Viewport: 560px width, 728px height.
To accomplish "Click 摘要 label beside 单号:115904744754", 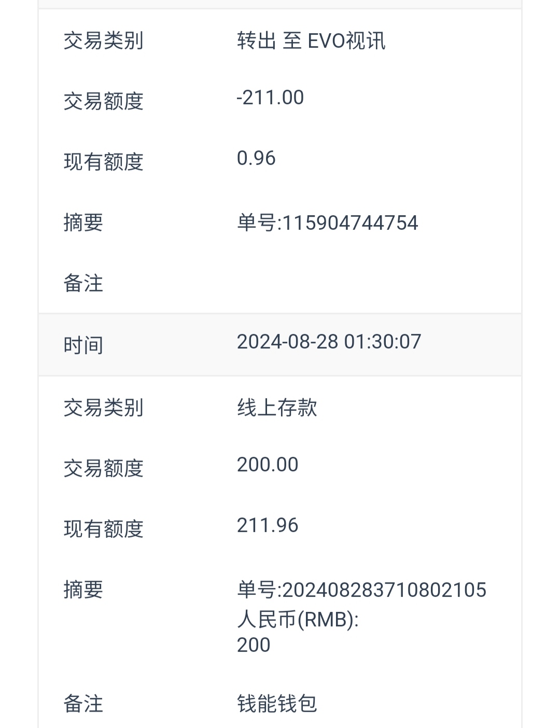I will (83, 223).
